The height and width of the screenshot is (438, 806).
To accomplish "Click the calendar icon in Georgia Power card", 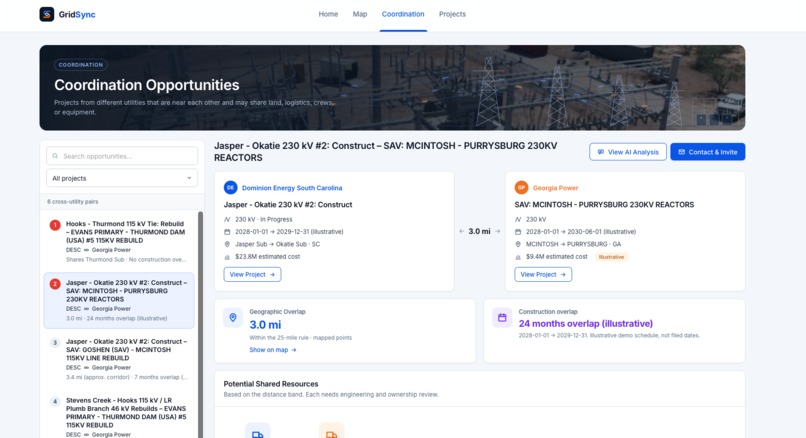I will pyautogui.click(x=518, y=232).
